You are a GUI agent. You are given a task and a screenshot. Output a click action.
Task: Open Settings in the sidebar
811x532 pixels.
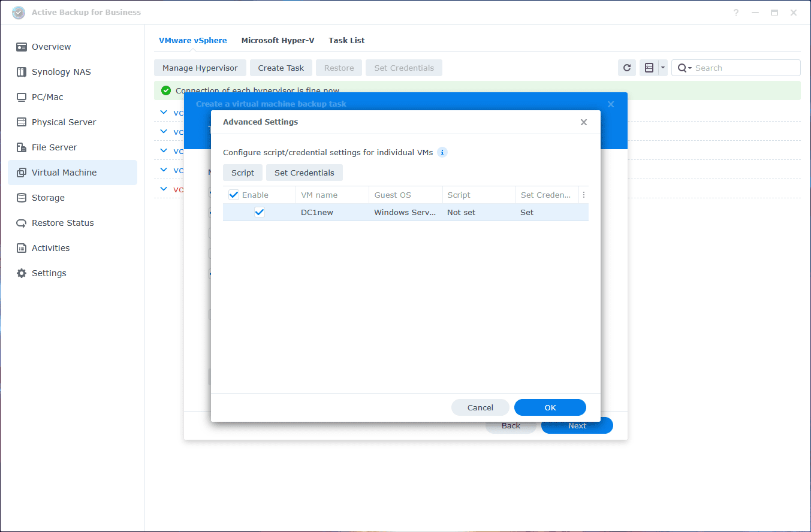(72, 273)
